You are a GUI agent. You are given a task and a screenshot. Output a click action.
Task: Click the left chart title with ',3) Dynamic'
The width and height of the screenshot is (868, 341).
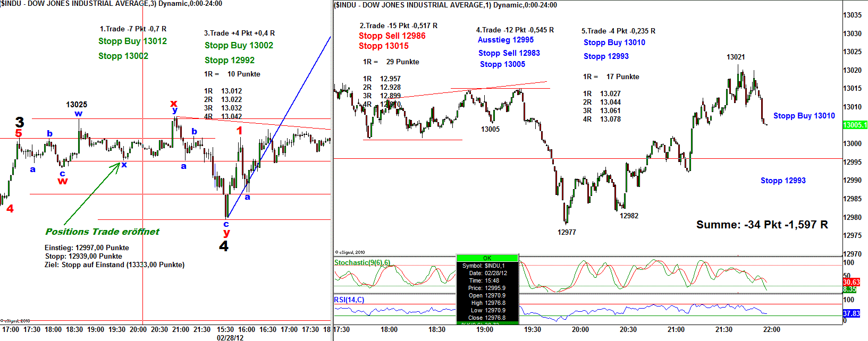pyautogui.click(x=111, y=4)
